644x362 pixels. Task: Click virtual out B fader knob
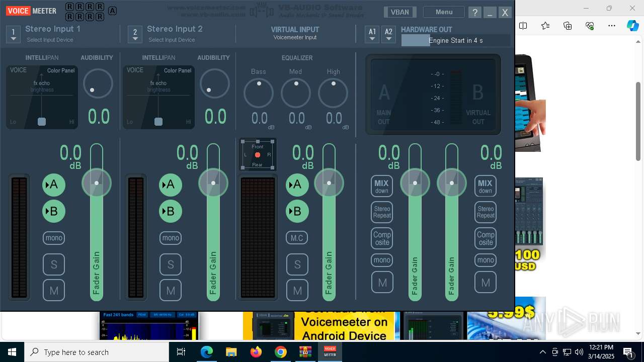click(452, 183)
